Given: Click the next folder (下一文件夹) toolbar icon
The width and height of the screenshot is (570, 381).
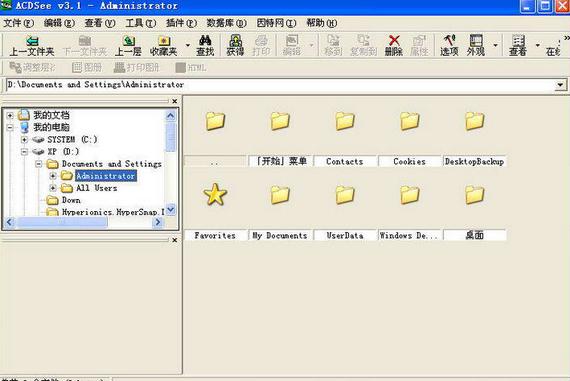Looking at the screenshot, I should (85, 45).
